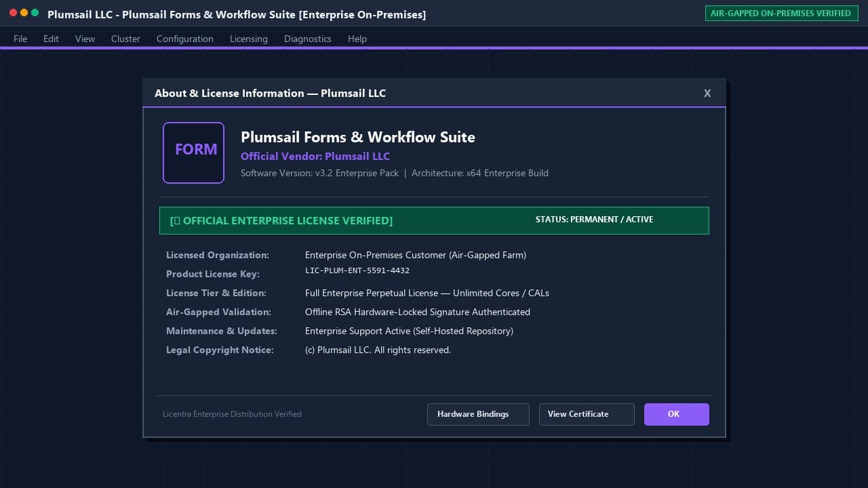Click the Licentra Enterprise Distribution Verified footer

[x=232, y=414]
